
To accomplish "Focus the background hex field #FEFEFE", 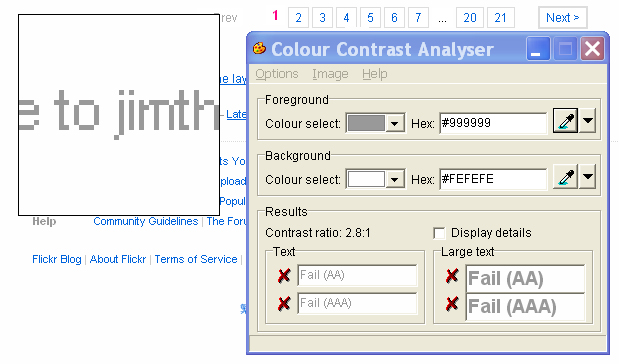I will (x=493, y=179).
